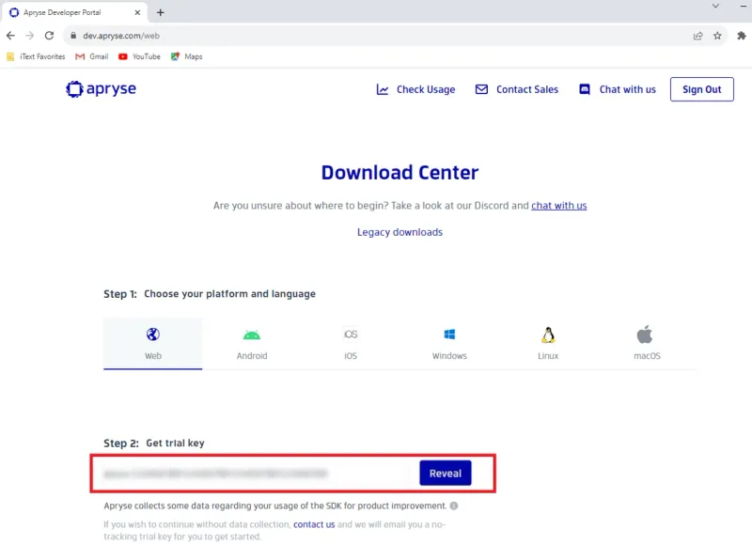Click the Sign Out button
The image size is (752, 560).
(701, 89)
